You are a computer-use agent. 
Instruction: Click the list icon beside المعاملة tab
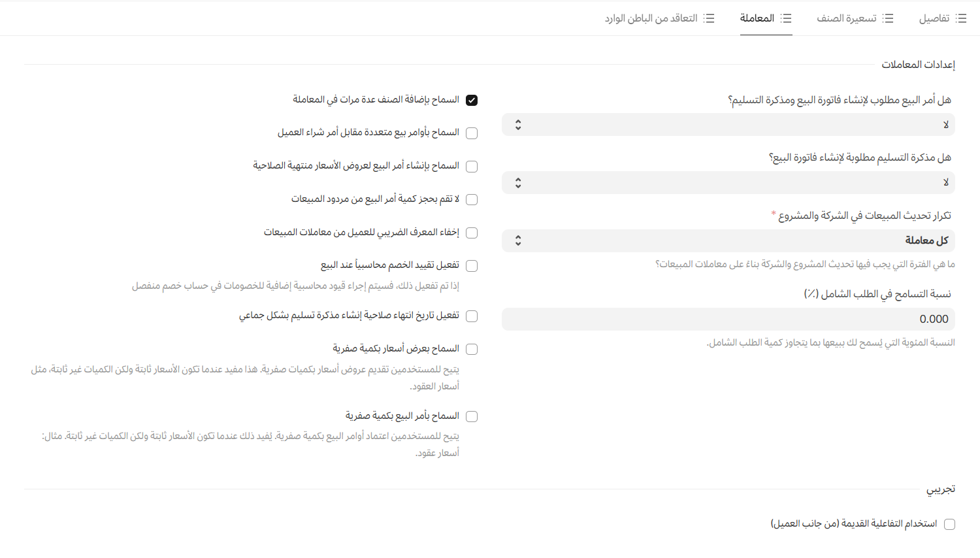click(x=786, y=18)
